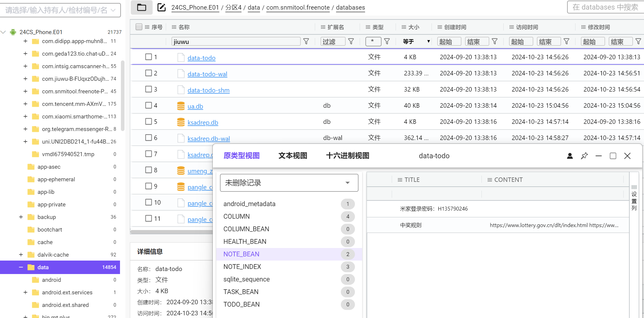The height and width of the screenshot is (318, 644).
Task: Click the database icon of ksadrep.db
Action: pos(181,122)
